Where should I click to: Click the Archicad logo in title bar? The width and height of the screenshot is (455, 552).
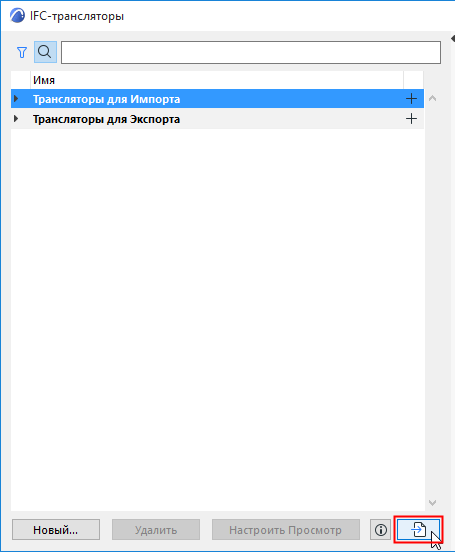pos(18,16)
